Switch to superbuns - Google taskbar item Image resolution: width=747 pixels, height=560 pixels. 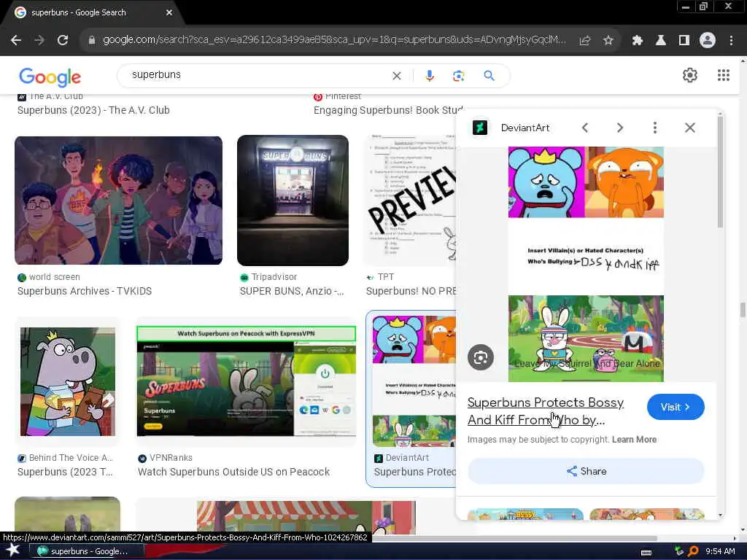86,551
